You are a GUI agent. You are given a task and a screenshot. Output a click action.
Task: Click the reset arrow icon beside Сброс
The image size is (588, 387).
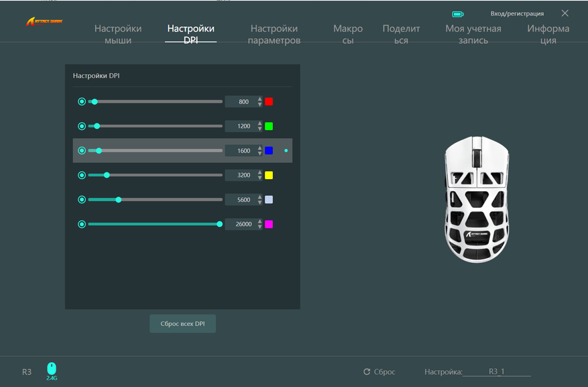click(367, 372)
